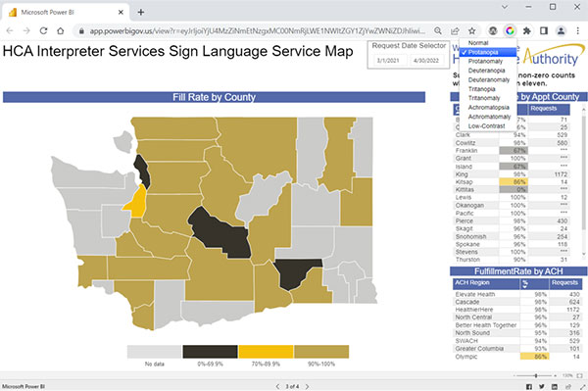Open the zoom magnifier icon in address bar
Viewport: 588px width, 391px height.
coord(438,31)
